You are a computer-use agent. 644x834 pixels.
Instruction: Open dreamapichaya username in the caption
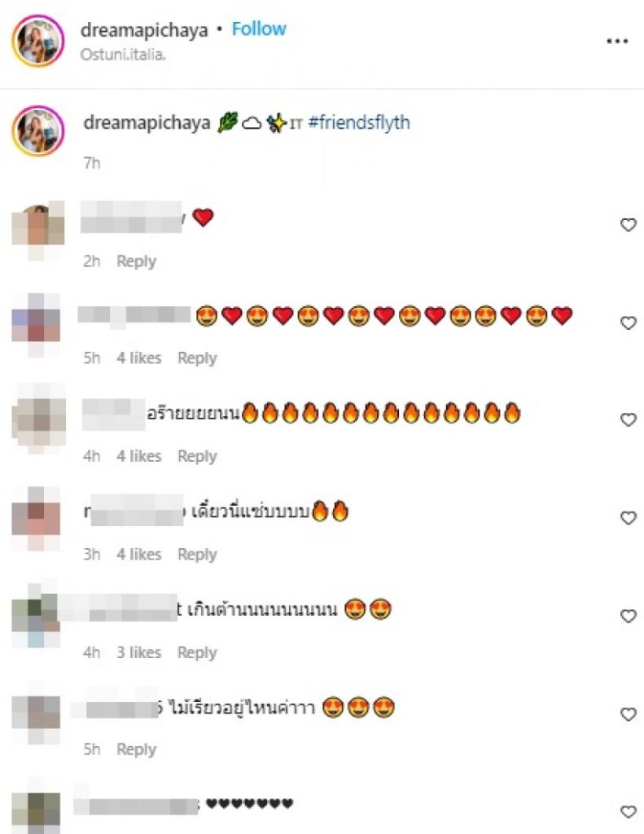[147, 123]
